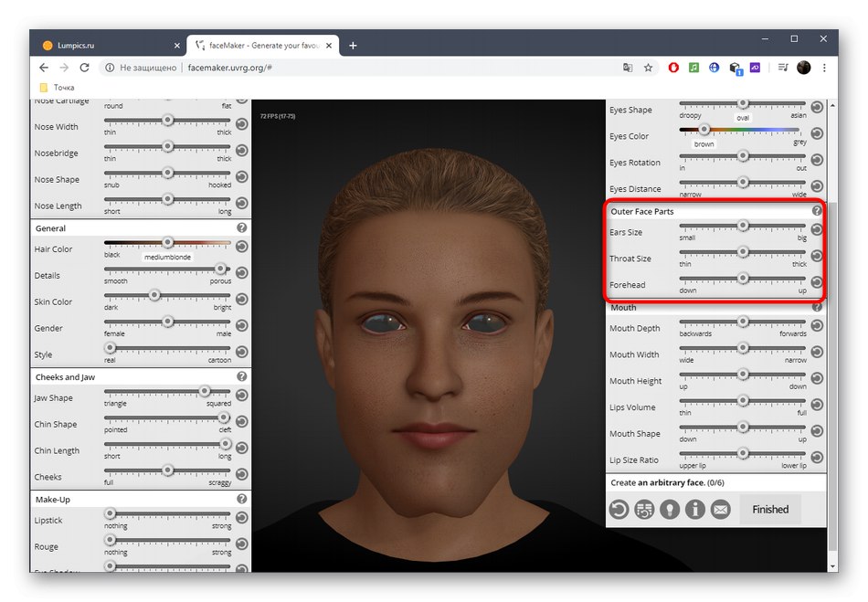Click the envelope mail icon
Image resolution: width=868 pixels, height=602 pixels.
click(x=721, y=510)
